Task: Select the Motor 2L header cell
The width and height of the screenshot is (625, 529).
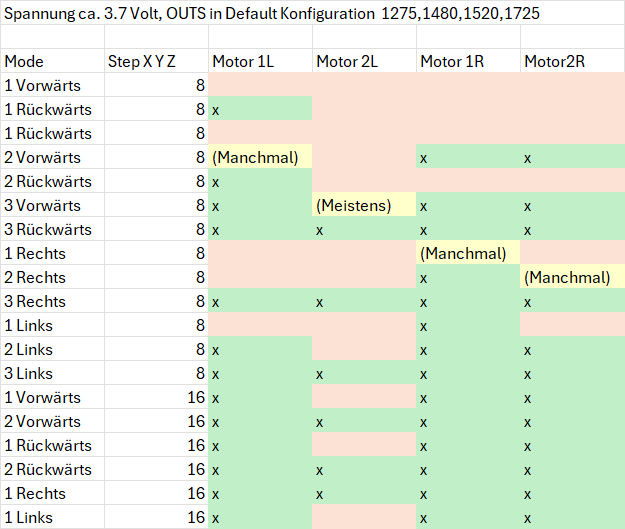Action: click(364, 61)
